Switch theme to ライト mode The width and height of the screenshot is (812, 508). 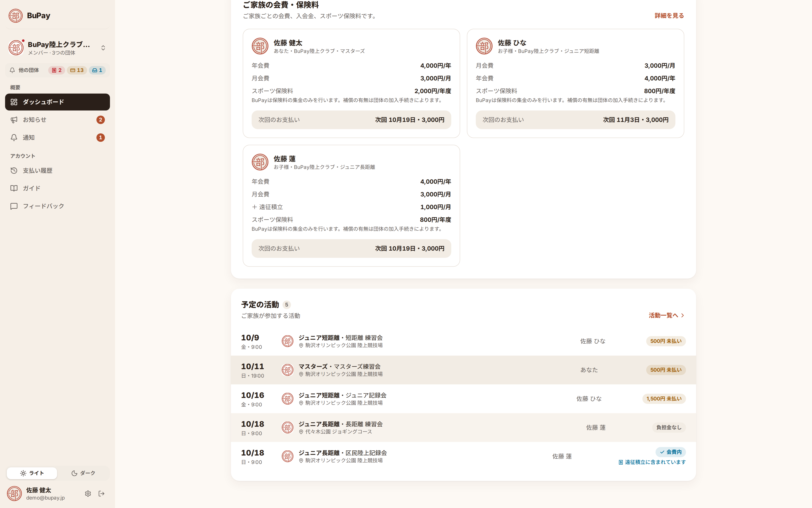pos(32,473)
